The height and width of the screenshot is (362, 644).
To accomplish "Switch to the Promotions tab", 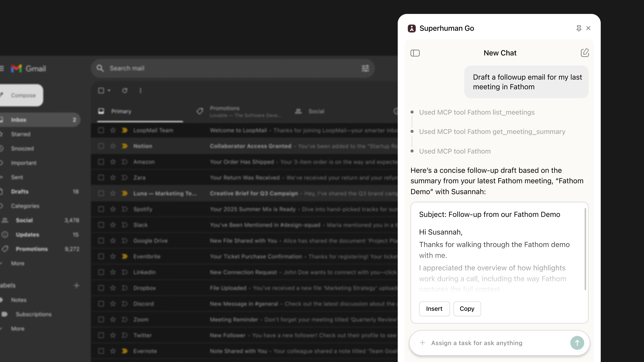I will 239,111.
